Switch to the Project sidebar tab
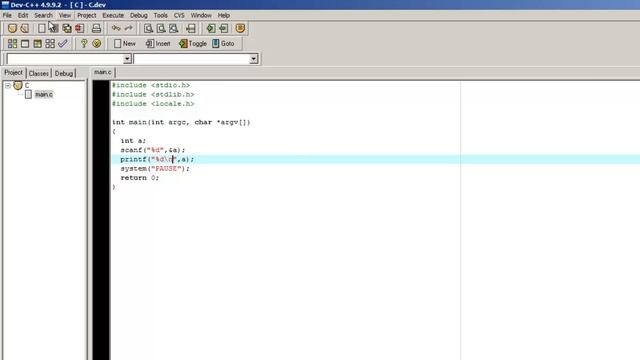This screenshot has height=360, width=640. pos(13,73)
